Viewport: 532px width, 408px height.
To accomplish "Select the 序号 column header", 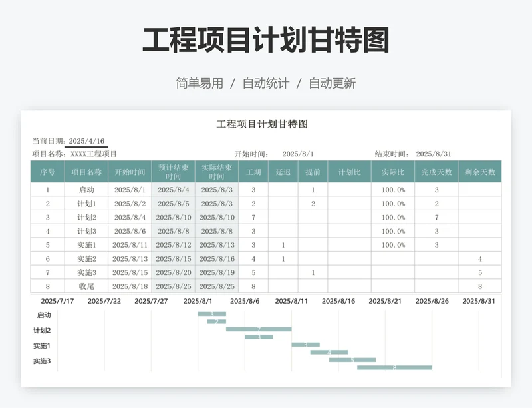I will pos(47,172).
